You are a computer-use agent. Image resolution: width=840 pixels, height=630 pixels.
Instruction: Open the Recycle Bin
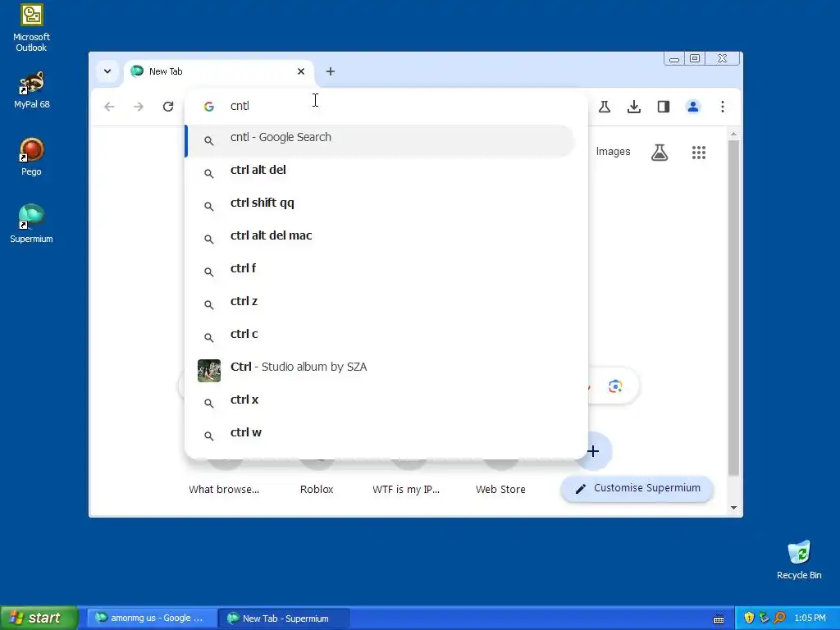point(799,559)
